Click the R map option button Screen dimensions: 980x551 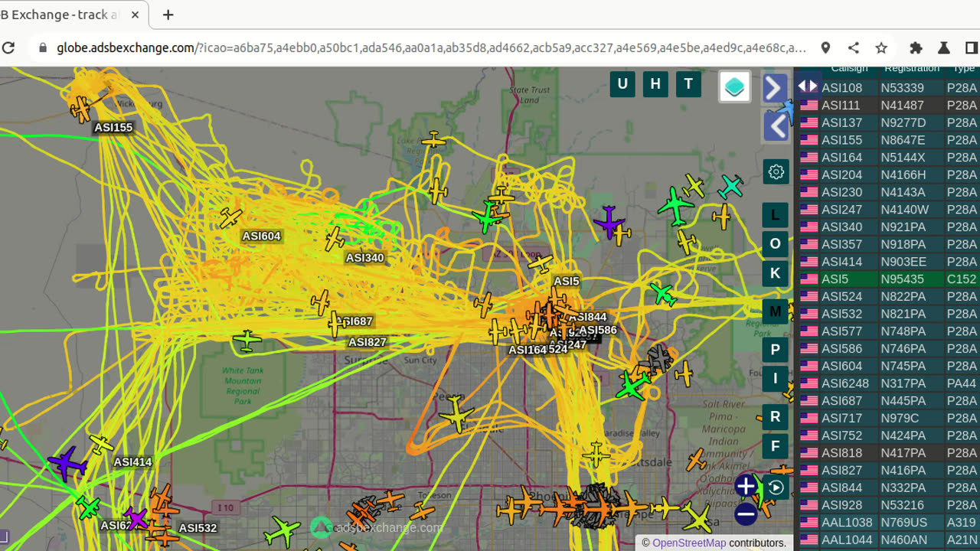[775, 417]
